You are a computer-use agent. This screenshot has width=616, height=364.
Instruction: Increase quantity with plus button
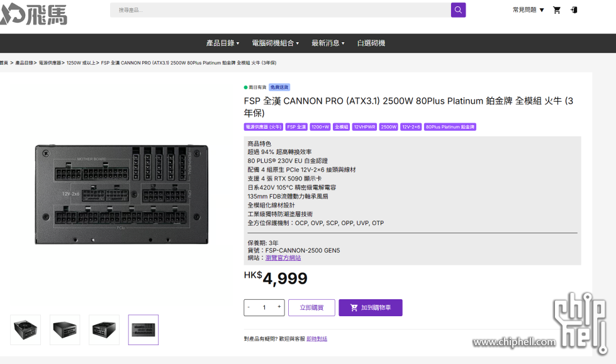[279, 307]
